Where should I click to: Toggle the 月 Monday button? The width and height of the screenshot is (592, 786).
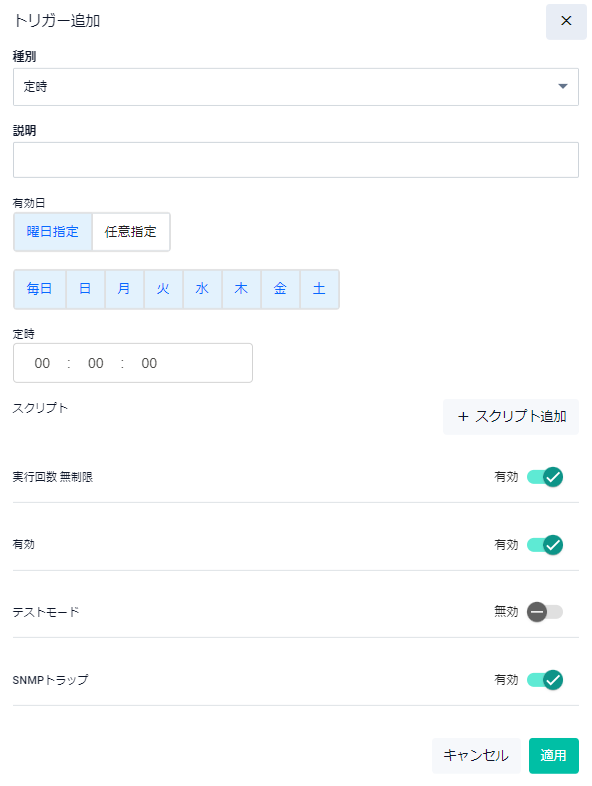[x=124, y=289]
